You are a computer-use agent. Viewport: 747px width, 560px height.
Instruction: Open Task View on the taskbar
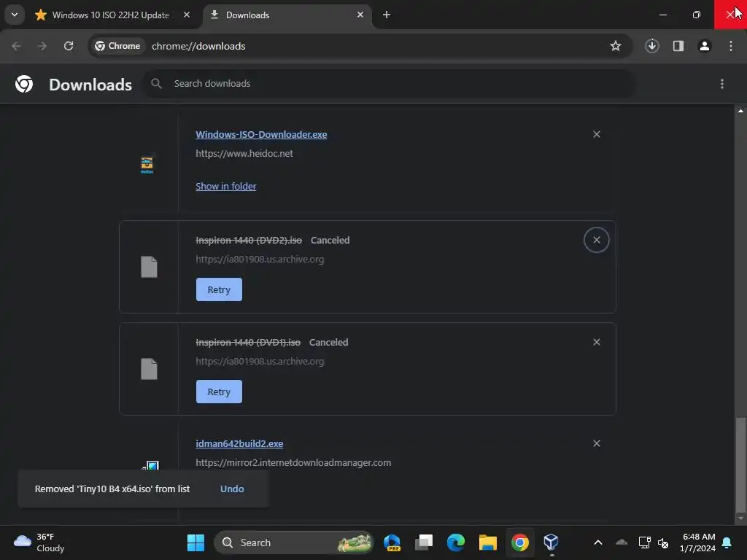[x=424, y=542]
